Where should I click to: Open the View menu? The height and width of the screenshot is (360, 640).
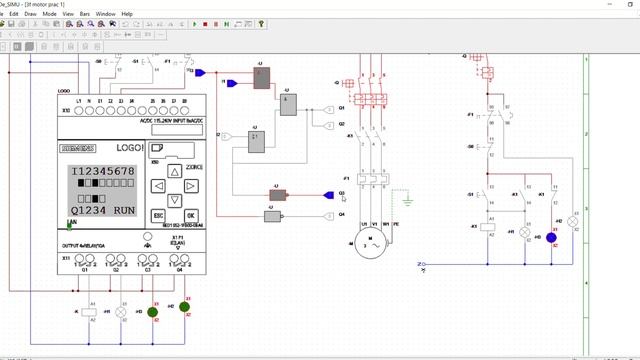68,14
